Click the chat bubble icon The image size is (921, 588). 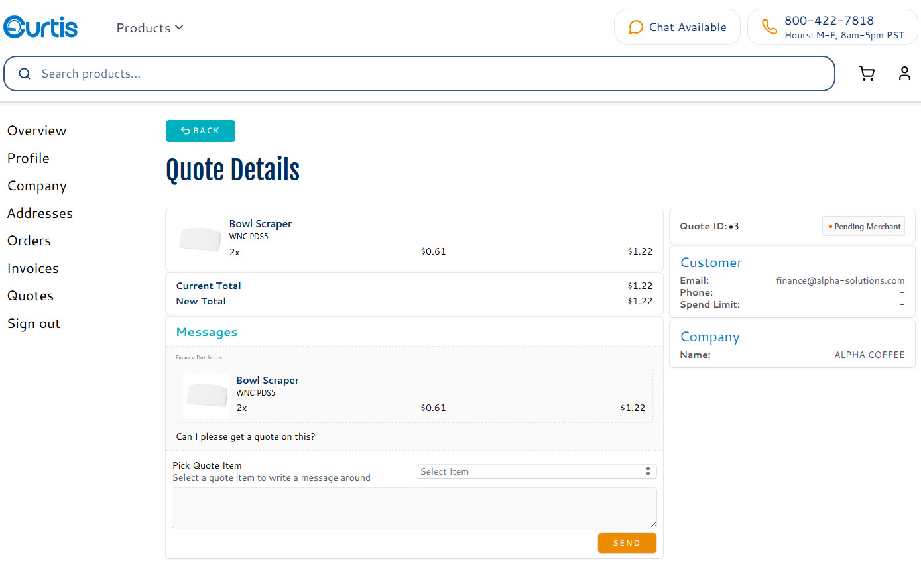click(635, 27)
